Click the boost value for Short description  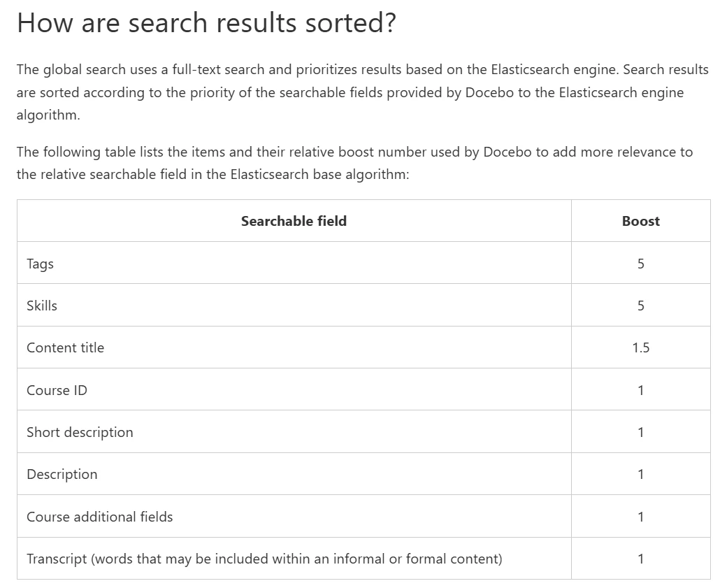point(640,432)
